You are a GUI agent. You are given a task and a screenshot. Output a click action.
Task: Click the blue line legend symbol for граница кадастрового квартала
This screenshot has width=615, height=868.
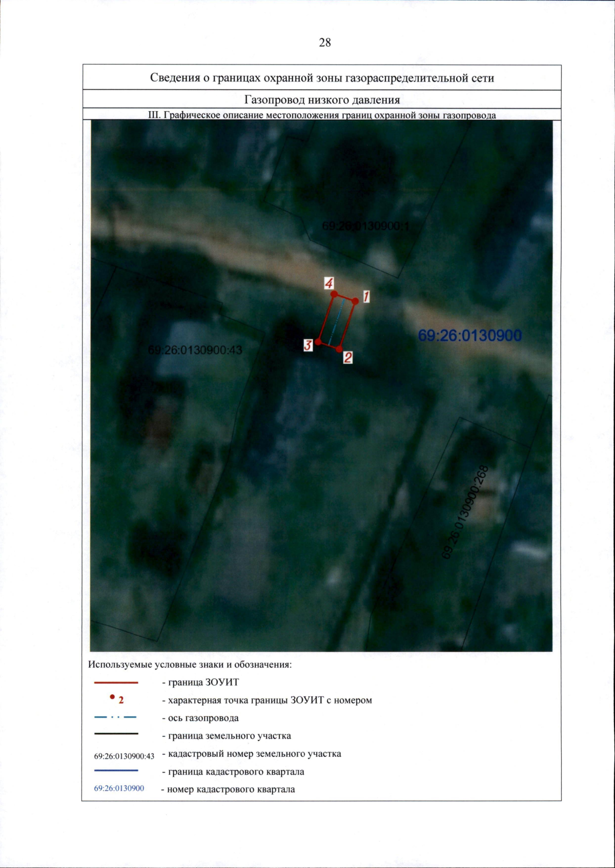click(x=116, y=770)
